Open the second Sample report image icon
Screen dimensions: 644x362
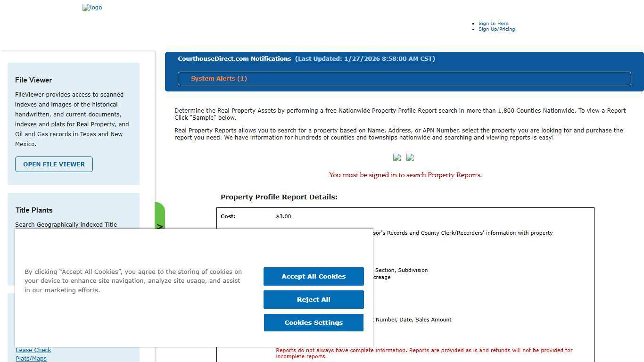[410, 157]
